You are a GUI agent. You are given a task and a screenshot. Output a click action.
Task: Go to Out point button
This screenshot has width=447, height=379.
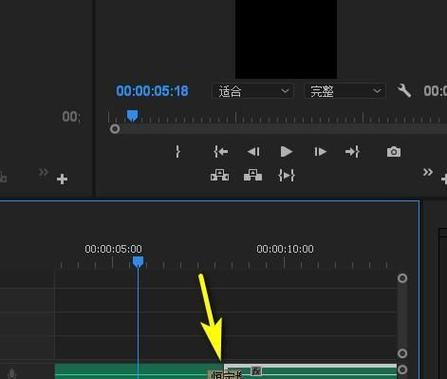point(352,152)
